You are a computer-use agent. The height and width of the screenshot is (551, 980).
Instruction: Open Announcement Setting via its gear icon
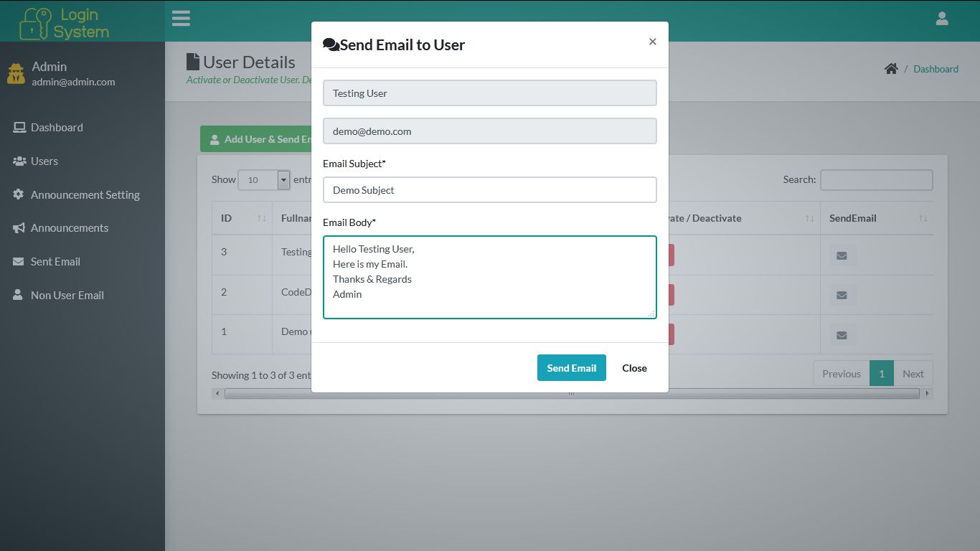19,194
